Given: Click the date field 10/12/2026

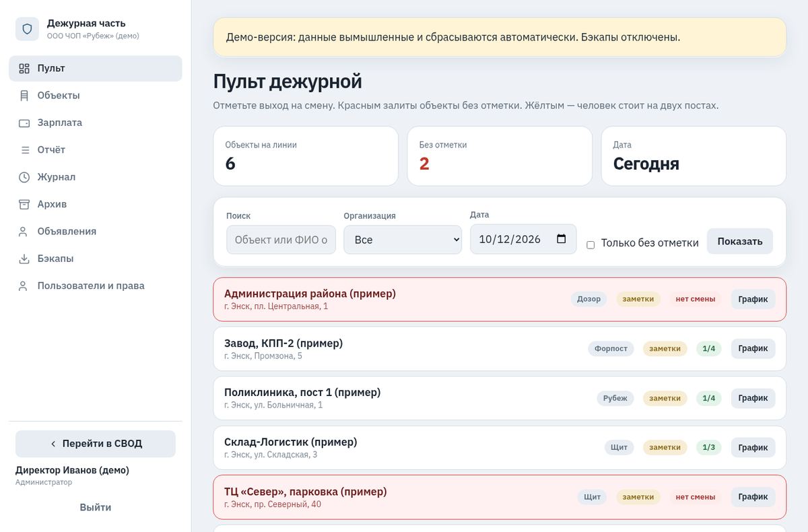Looking at the screenshot, I should click(523, 239).
